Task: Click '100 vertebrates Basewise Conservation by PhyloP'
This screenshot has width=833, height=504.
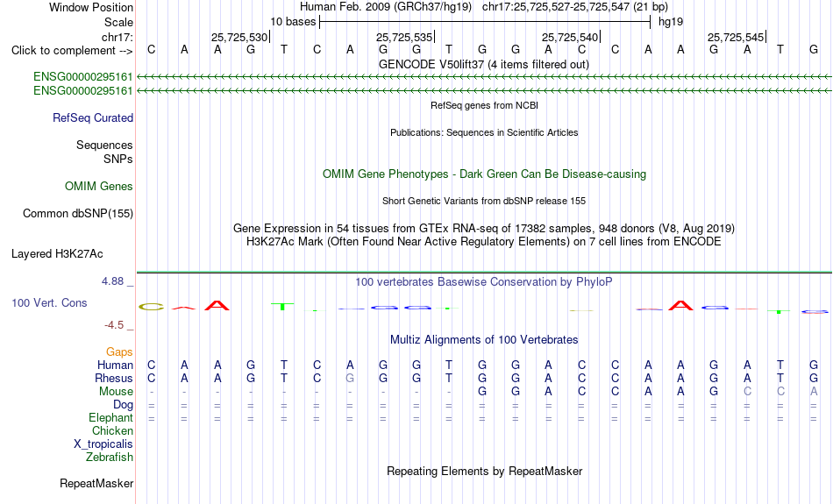Action: coord(484,282)
